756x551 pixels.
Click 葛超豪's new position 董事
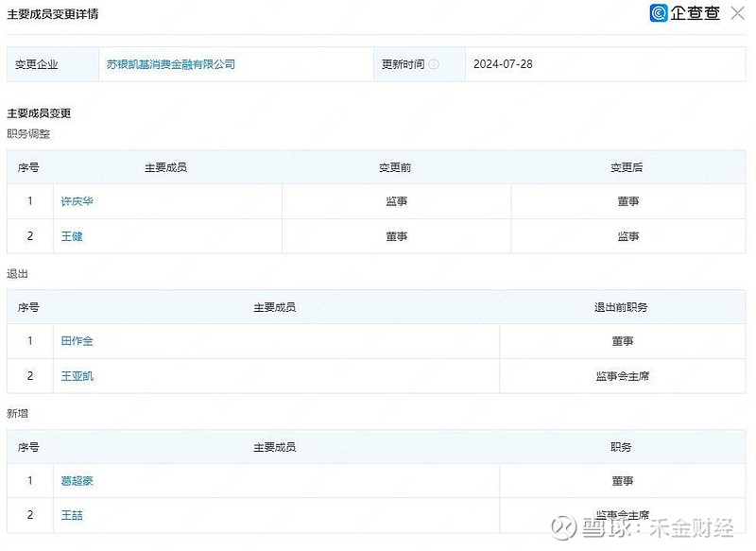(623, 481)
